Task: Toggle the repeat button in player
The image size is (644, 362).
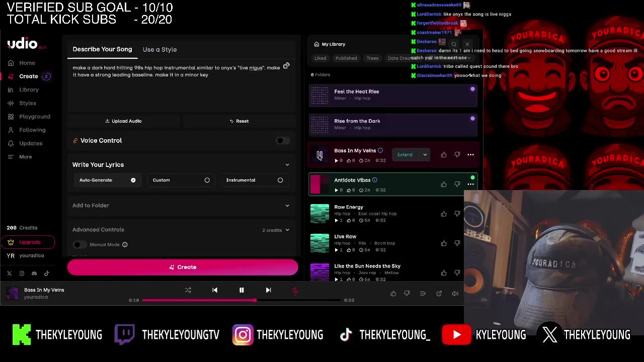Action: tap(295, 290)
